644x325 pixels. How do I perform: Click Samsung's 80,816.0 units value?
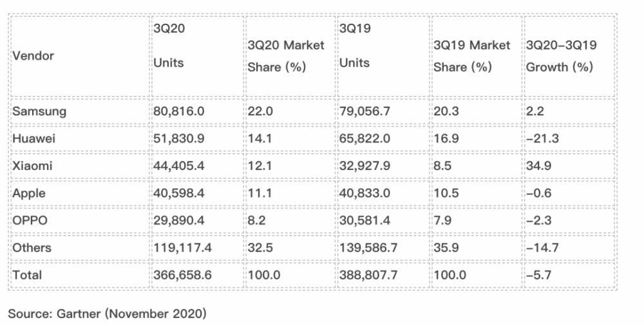pyautogui.click(x=179, y=111)
